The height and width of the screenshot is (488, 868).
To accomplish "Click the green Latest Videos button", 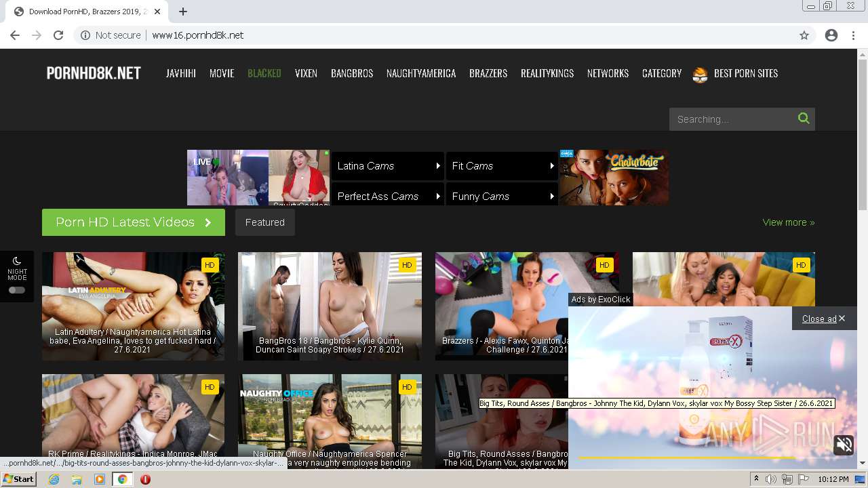I will point(134,222).
